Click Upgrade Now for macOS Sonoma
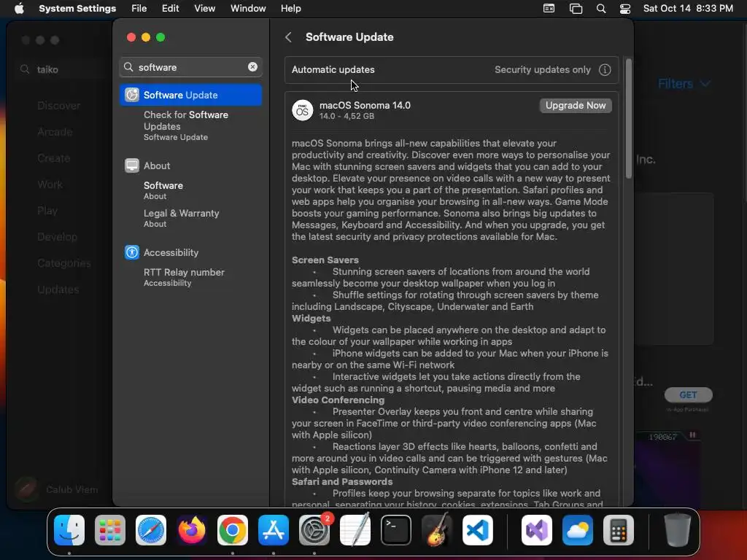The image size is (747, 560). [x=576, y=106]
